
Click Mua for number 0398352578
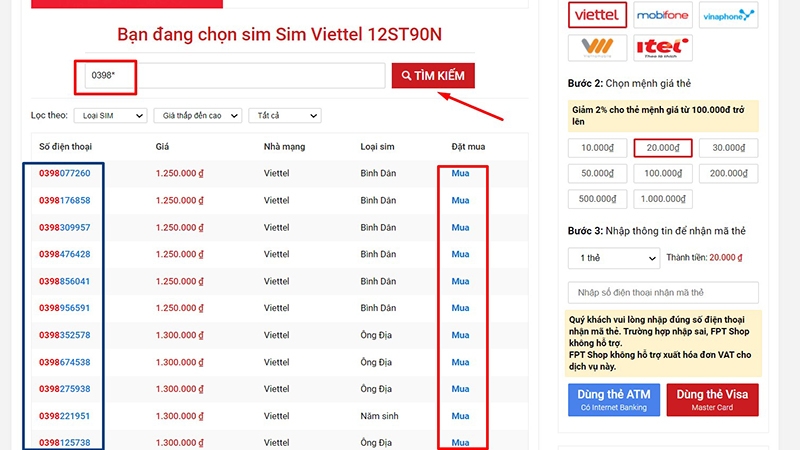click(x=460, y=335)
